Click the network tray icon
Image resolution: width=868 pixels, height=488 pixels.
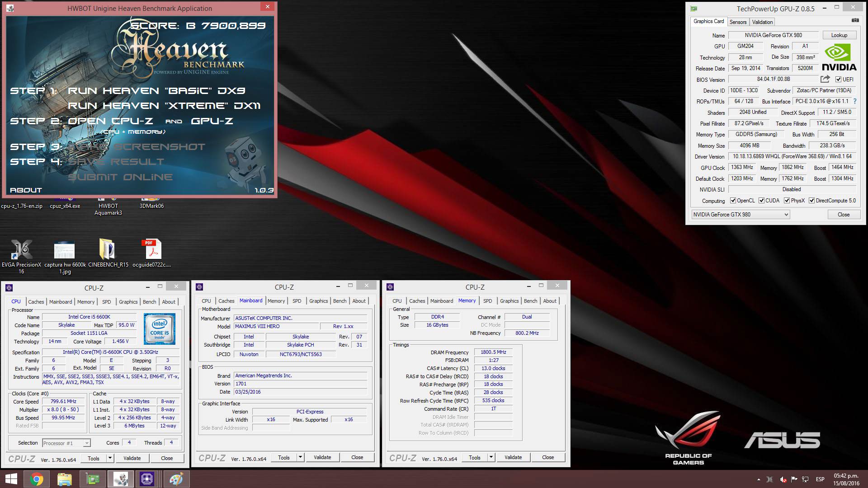click(805, 479)
